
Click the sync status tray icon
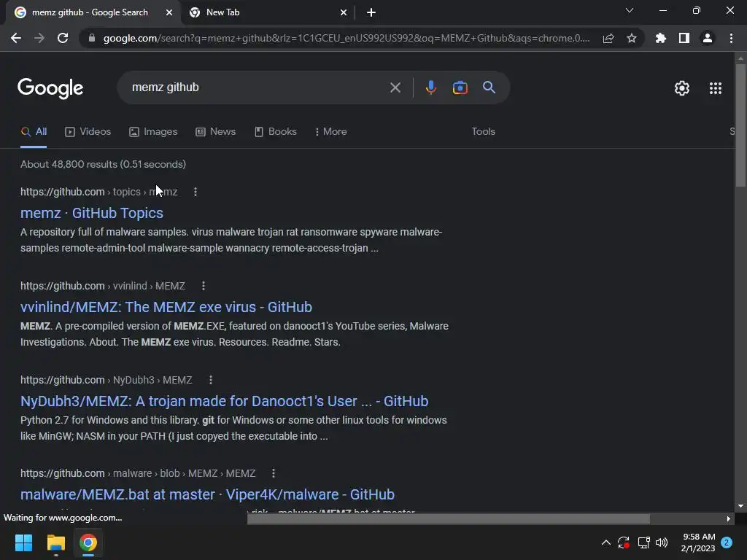(x=624, y=542)
